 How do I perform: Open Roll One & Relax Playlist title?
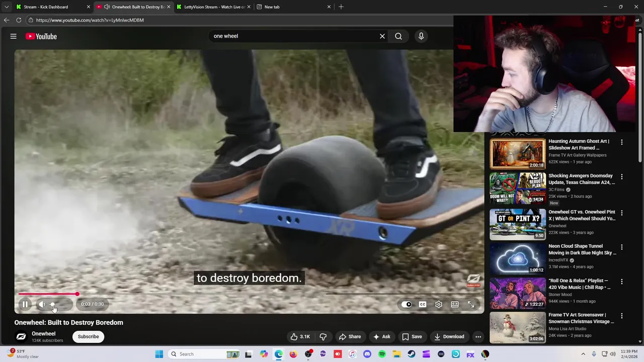coord(580,284)
